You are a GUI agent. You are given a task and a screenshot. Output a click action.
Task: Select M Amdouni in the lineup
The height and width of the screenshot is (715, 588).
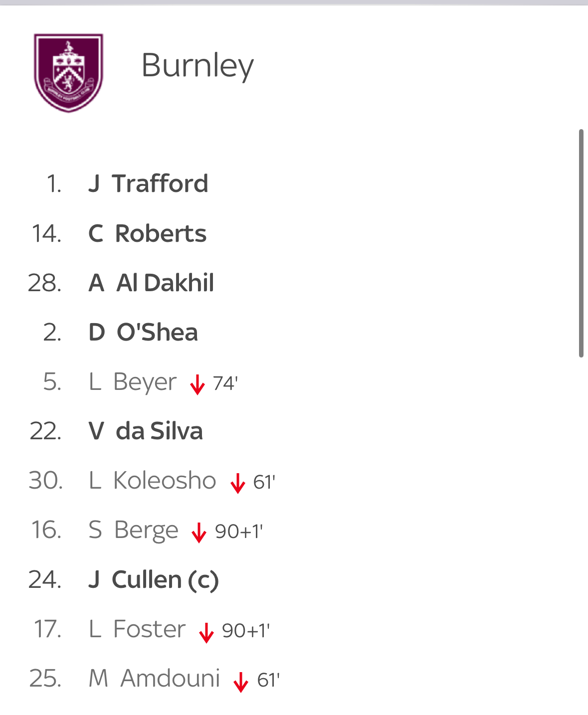click(x=154, y=679)
